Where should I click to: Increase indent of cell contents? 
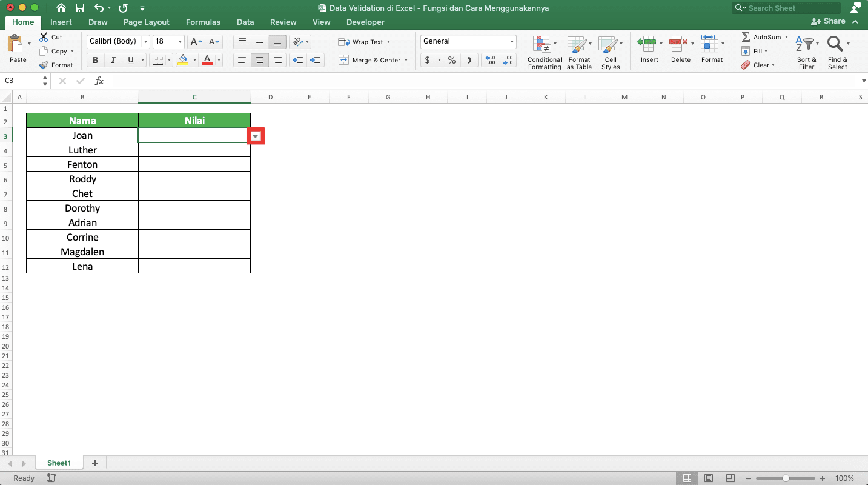pos(315,60)
